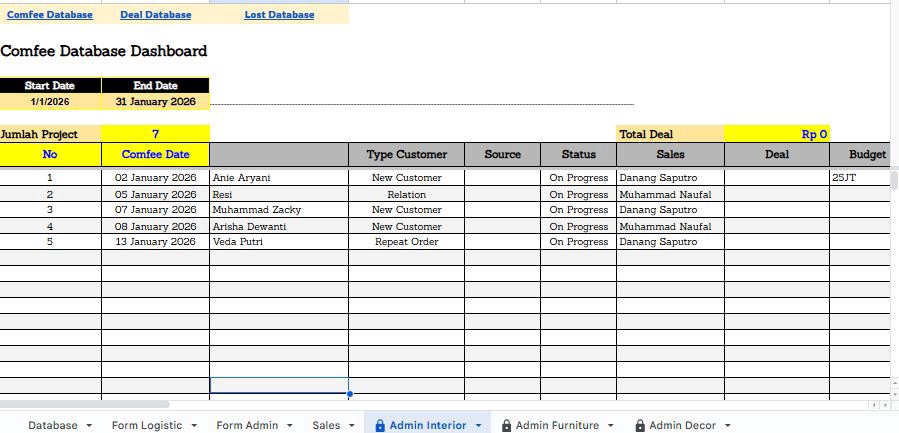Expand Form Admin tab dropdown arrow

(290, 425)
